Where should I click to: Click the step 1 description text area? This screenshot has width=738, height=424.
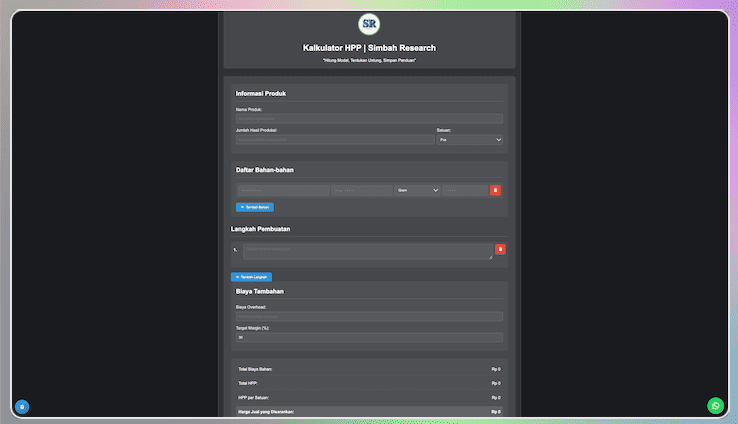[x=367, y=251]
